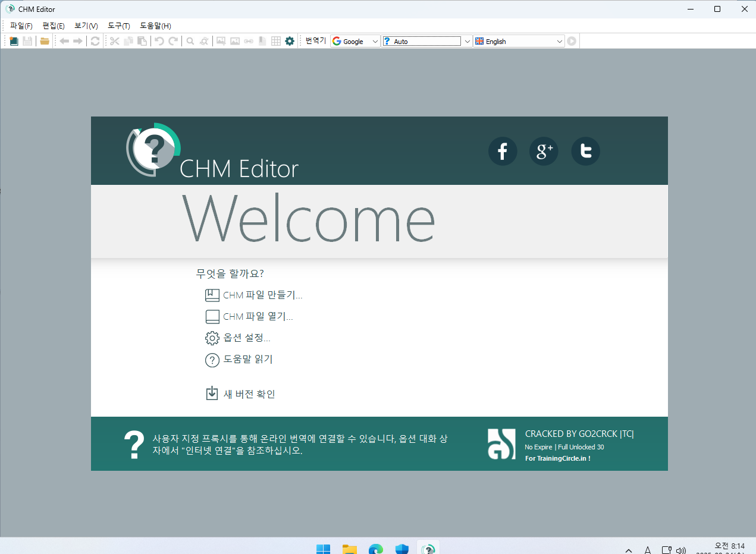Open the Facebook social icon
The height and width of the screenshot is (554, 756).
pos(503,151)
